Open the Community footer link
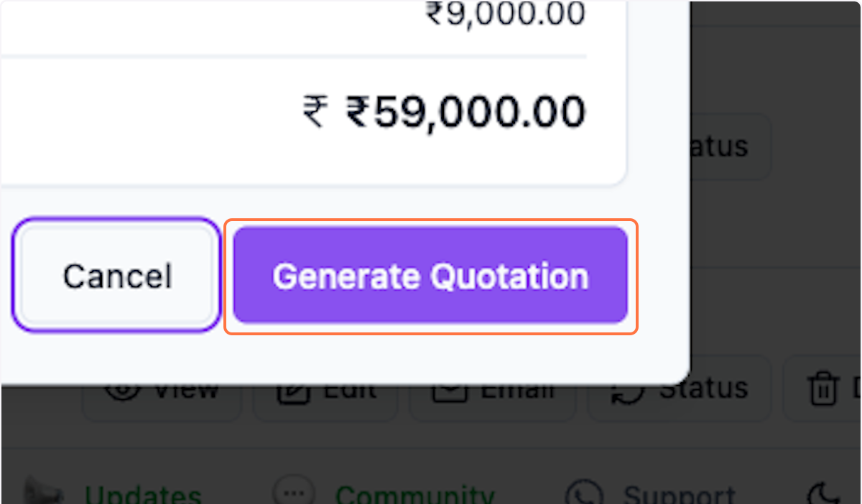The width and height of the screenshot is (862, 504). [x=414, y=495]
